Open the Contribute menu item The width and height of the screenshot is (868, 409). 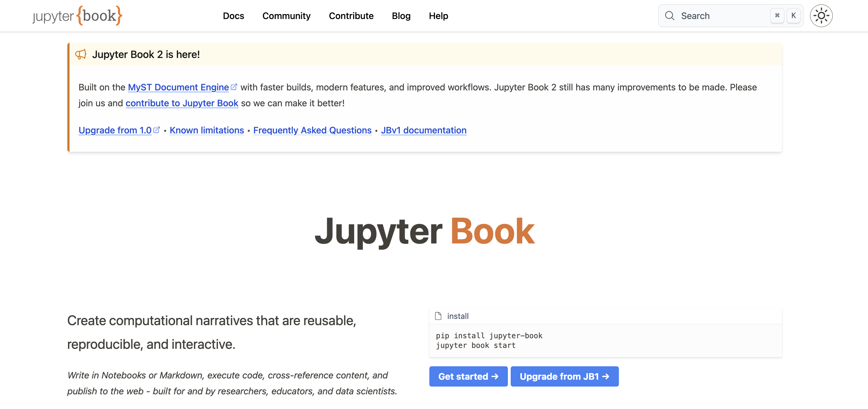tap(351, 16)
